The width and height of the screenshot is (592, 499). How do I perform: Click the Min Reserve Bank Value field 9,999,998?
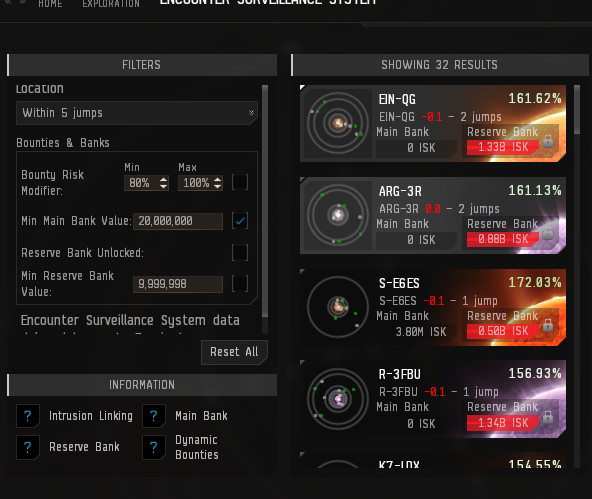point(178,284)
